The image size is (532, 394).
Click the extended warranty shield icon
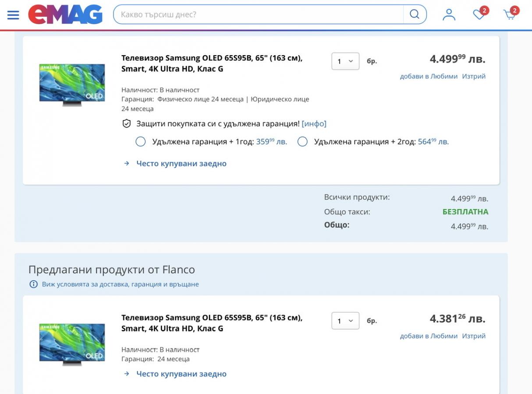pyautogui.click(x=127, y=124)
